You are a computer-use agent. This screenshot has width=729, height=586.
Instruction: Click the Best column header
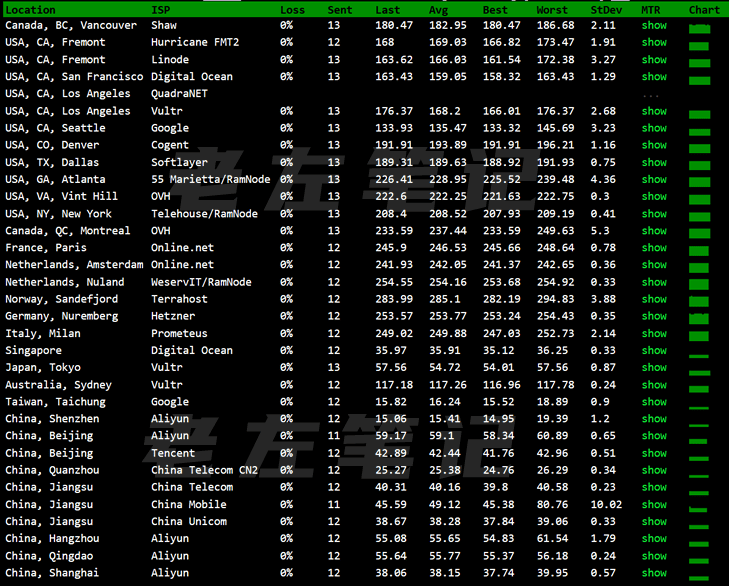tap(495, 10)
